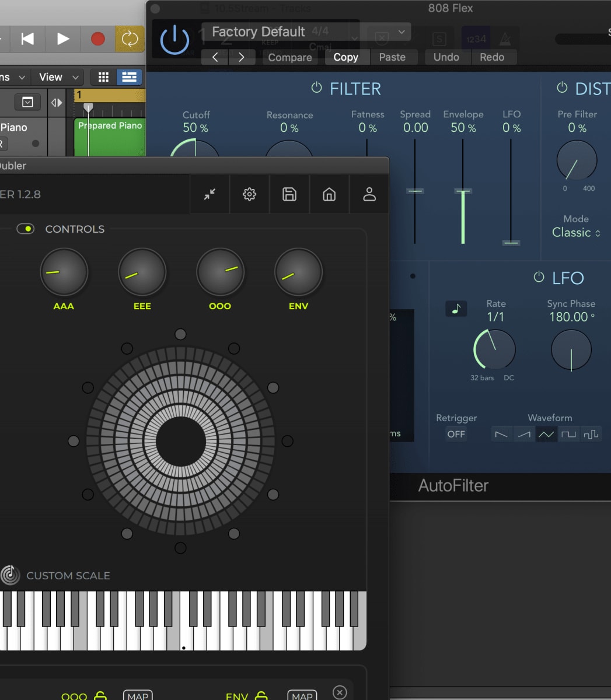
Task: Open the Factory Default preset name
Action: [257, 32]
